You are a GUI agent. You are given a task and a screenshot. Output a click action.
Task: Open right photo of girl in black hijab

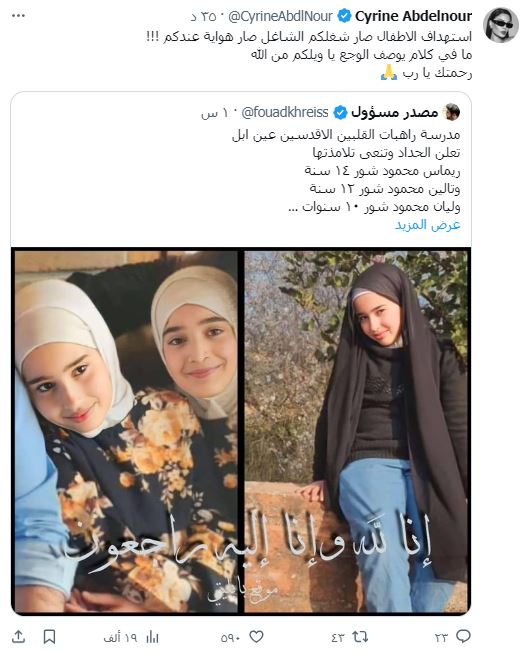356,431
